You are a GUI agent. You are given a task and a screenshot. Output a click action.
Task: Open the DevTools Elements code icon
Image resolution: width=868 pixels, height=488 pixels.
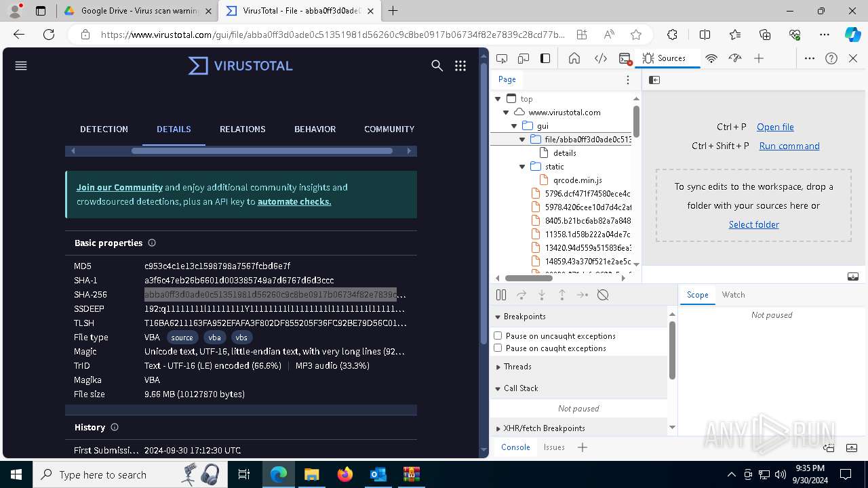(601, 58)
